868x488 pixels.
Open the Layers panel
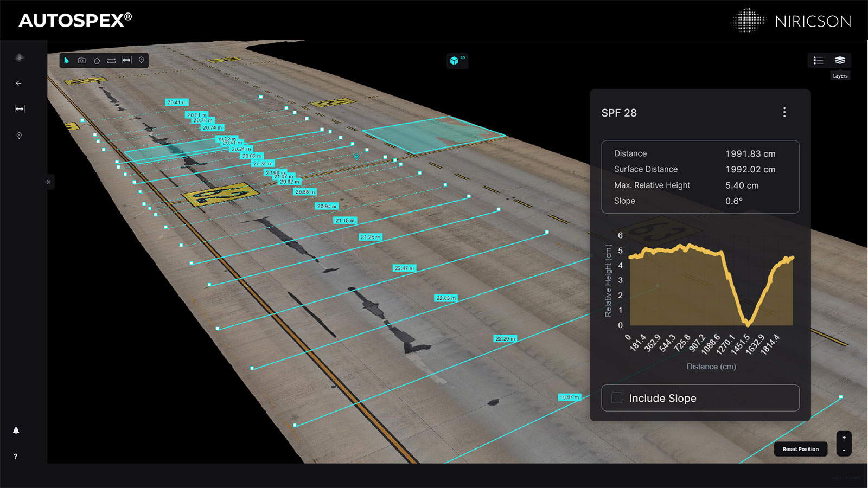tap(840, 60)
